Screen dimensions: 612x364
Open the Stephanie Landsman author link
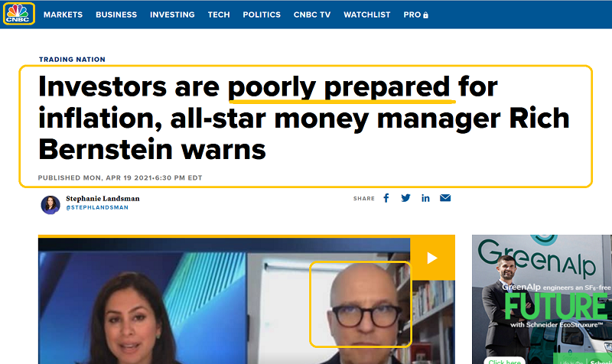pyautogui.click(x=103, y=199)
